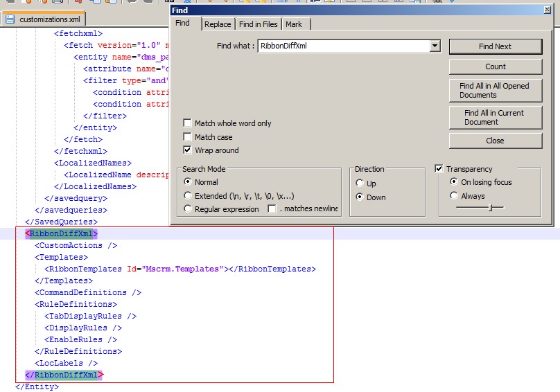Click the Find what text field
The image size is (560, 392).
tap(344, 46)
